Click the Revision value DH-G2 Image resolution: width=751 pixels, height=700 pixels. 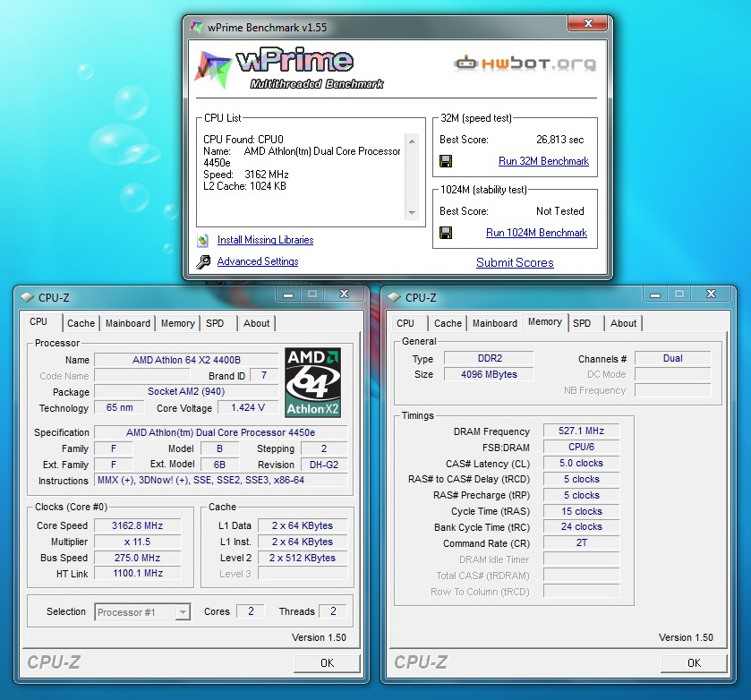pos(324,465)
